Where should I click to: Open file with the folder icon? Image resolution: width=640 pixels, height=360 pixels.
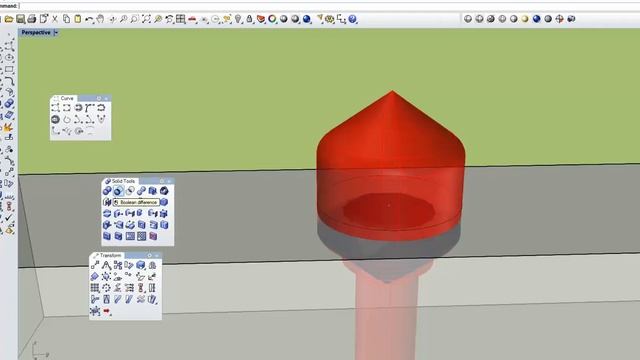tap(9, 19)
